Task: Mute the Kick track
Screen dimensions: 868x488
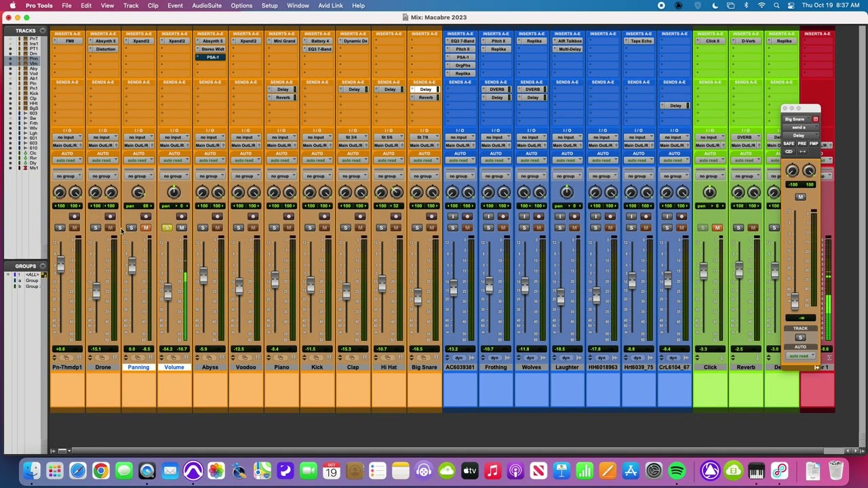Action: coord(325,228)
